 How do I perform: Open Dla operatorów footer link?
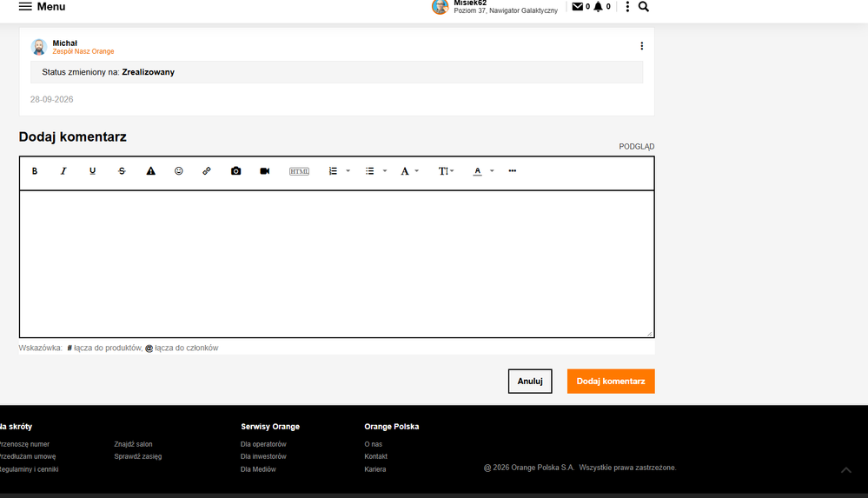coord(263,444)
